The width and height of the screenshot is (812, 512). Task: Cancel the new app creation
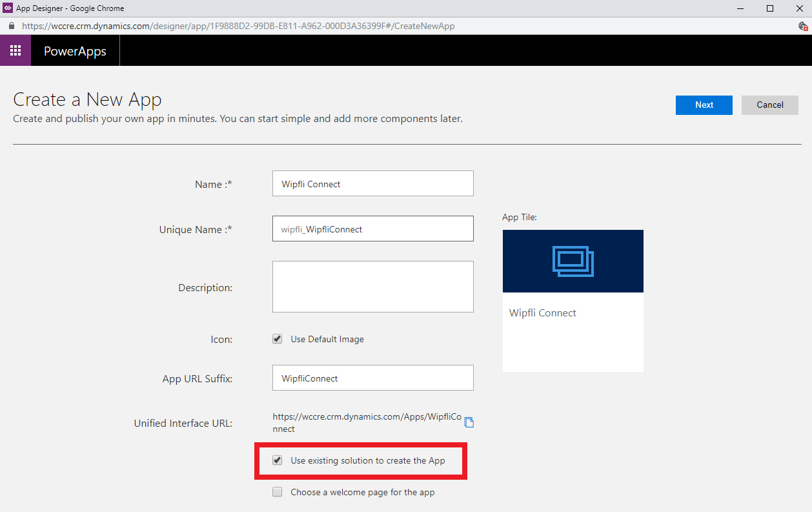[x=769, y=105]
